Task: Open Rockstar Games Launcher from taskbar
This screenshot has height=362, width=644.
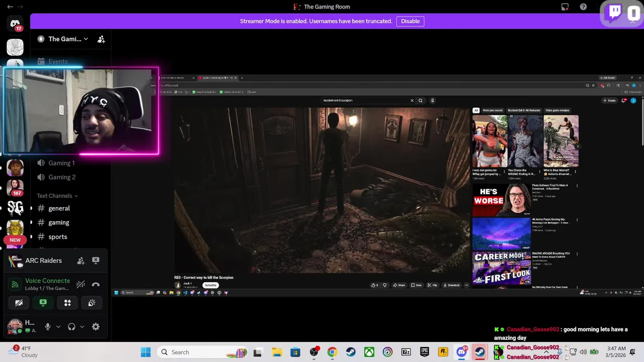Action: point(443,352)
